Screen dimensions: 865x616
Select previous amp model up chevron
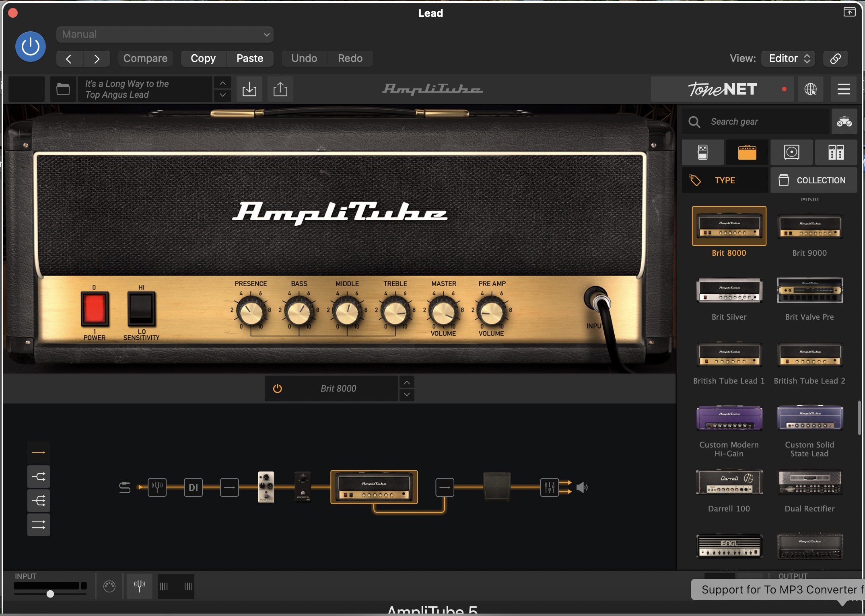pyautogui.click(x=407, y=382)
